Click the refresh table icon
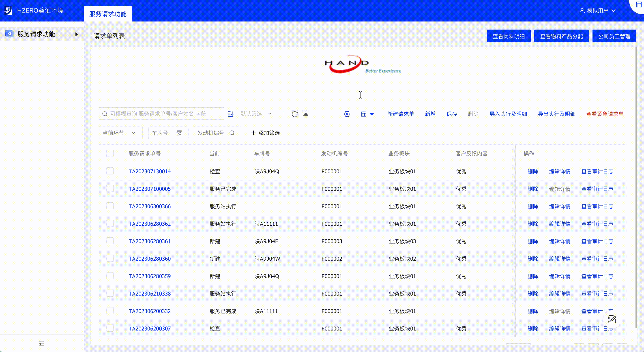The height and width of the screenshot is (352, 644). pyautogui.click(x=294, y=114)
